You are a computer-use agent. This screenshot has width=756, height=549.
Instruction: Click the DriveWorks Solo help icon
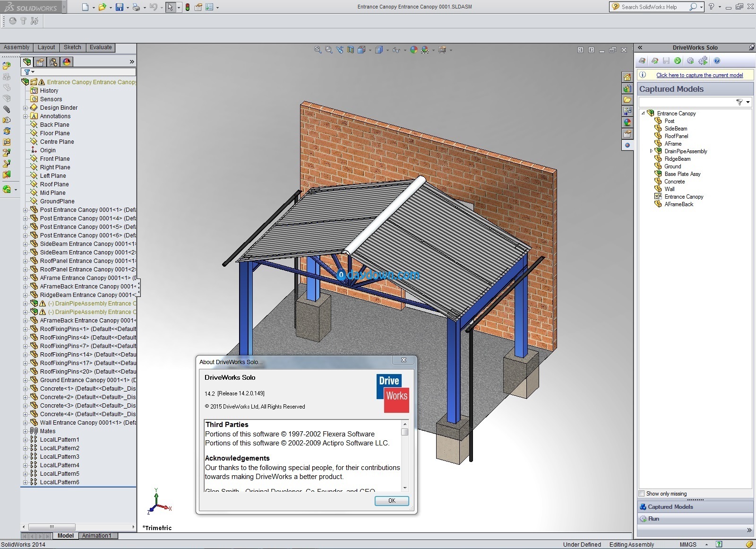pyautogui.click(x=717, y=61)
